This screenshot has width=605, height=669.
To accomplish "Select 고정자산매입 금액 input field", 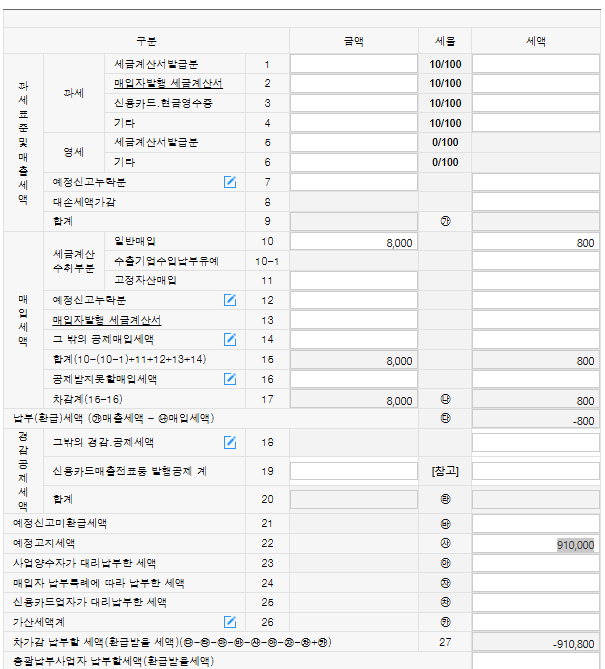I will coord(353,281).
